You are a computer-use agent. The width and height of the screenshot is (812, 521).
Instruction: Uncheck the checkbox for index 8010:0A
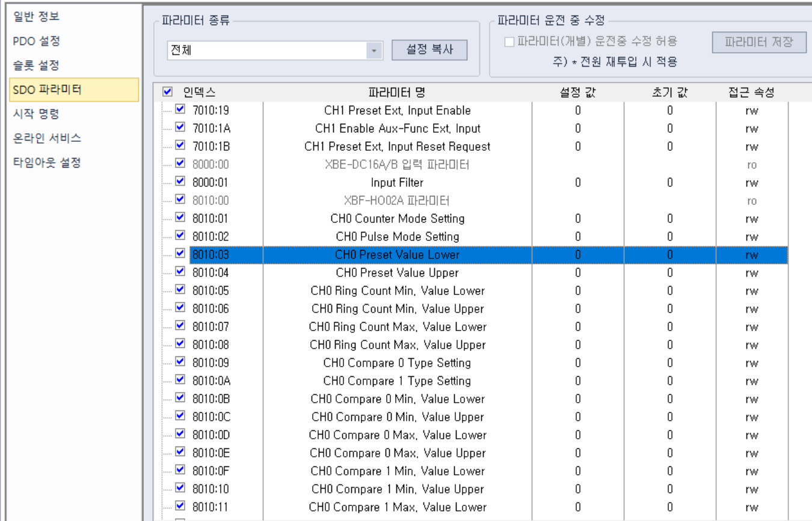tap(180, 380)
